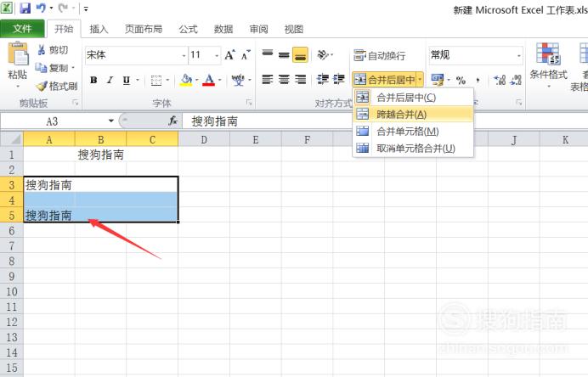The height and width of the screenshot is (377, 588).
Task: Decrease font size with small A icon
Action: [x=246, y=55]
